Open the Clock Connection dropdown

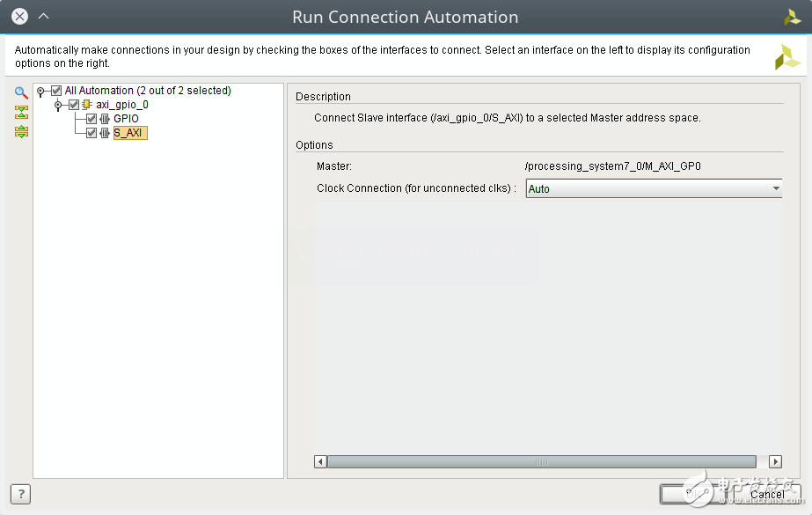(x=653, y=188)
